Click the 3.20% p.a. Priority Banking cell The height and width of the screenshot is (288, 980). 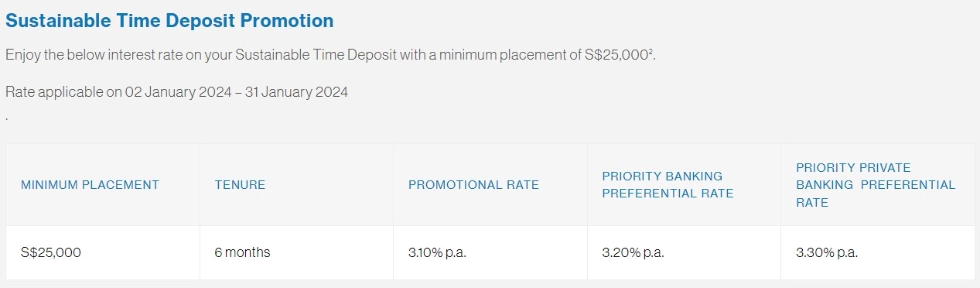[633, 252]
